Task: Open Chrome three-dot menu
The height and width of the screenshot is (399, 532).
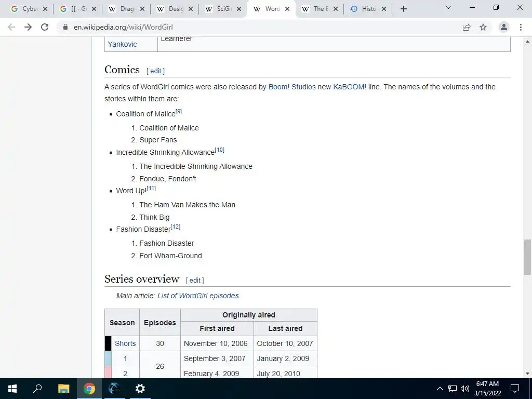Action: [521, 27]
